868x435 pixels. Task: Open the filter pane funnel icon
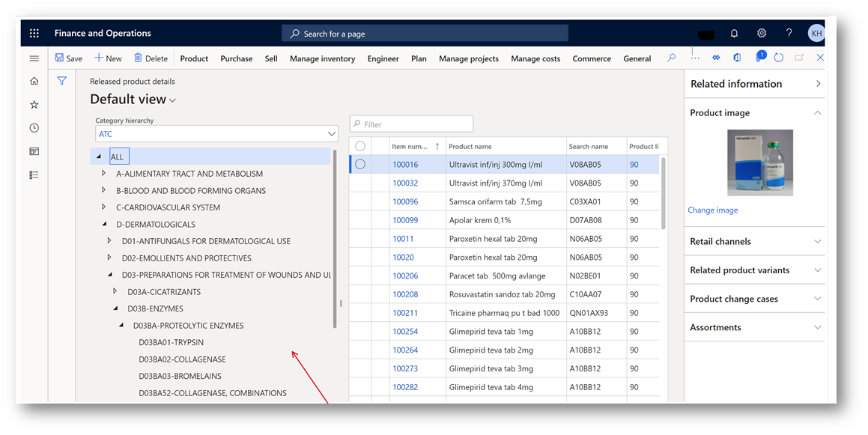coord(62,81)
